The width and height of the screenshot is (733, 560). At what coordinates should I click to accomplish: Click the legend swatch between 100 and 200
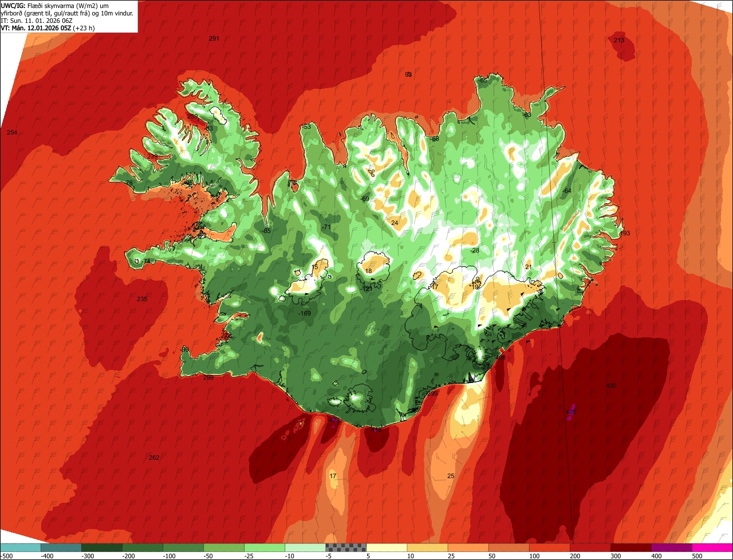click(x=549, y=547)
